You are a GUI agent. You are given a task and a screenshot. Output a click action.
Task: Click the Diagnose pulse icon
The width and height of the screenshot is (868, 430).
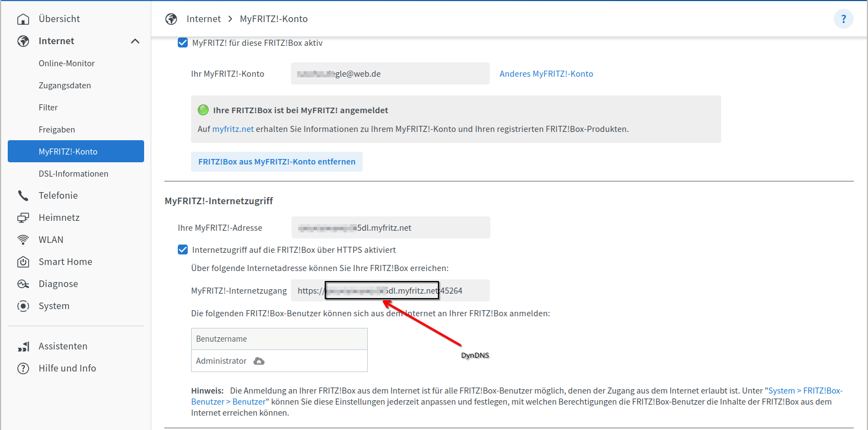23,284
